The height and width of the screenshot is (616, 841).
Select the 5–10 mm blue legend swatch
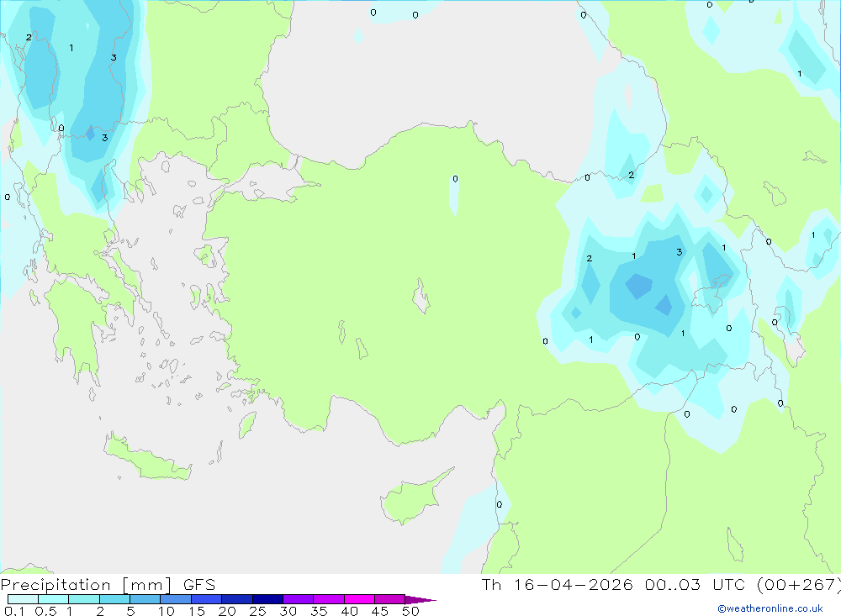(x=145, y=599)
